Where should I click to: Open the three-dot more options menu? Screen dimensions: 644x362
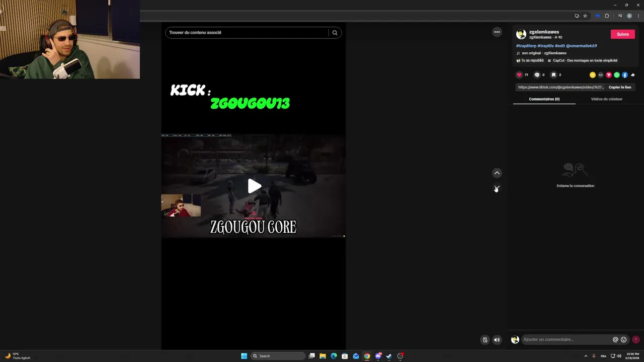497,32
